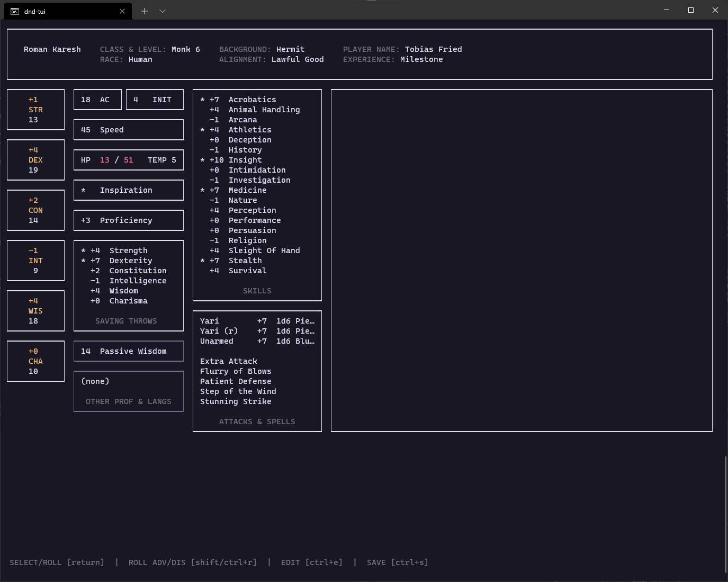Maximize the terminal window
Viewport: 728px width, 582px height.
[691, 10]
